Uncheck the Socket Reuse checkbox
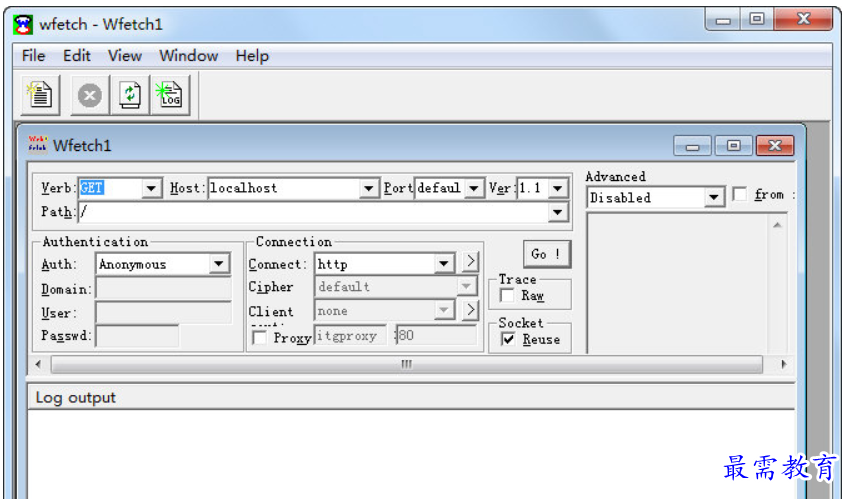Screen dimensions: 845x499 [x=508, y=339]
